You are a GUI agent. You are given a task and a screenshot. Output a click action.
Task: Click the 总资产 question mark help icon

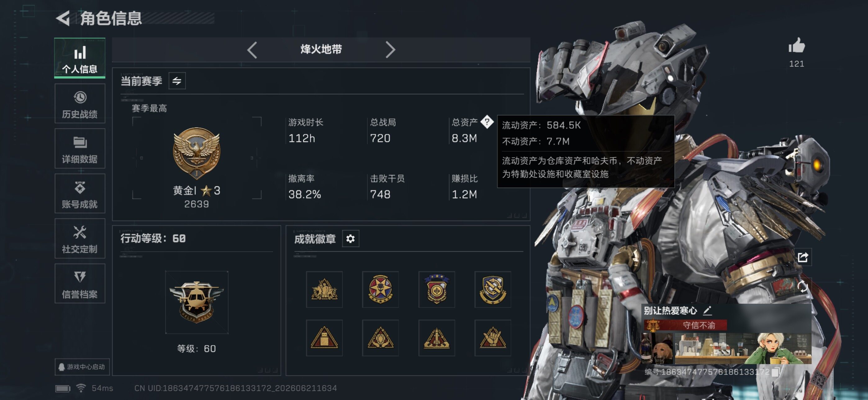tap(487, 122)
